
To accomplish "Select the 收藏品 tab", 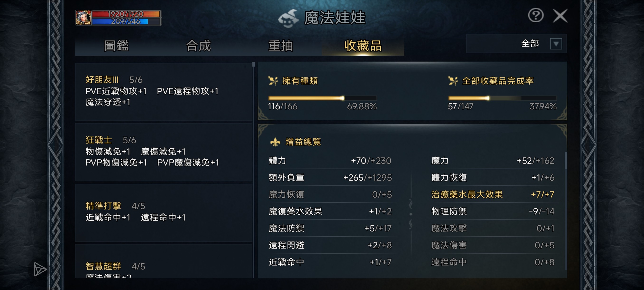I will (x=363, y=46).
